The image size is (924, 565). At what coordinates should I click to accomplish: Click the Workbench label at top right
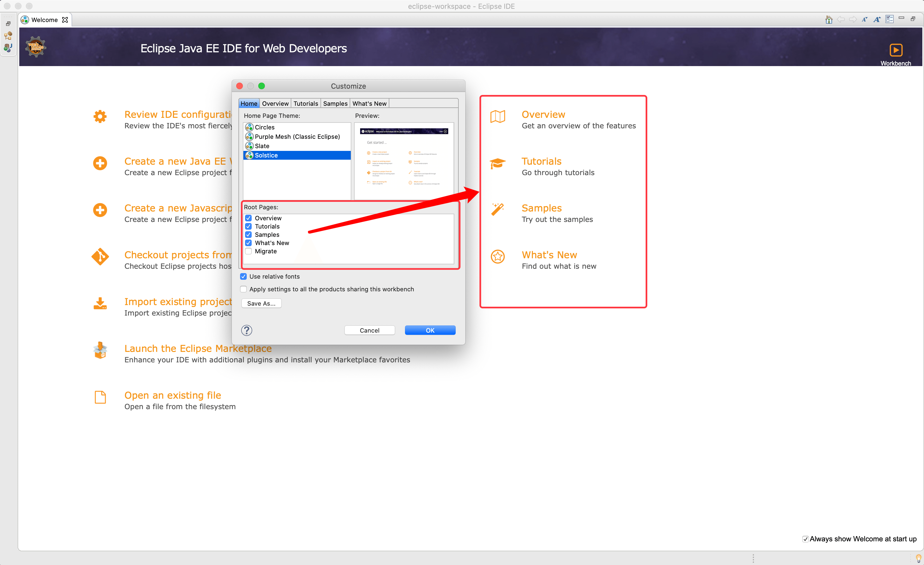[895, 63]
